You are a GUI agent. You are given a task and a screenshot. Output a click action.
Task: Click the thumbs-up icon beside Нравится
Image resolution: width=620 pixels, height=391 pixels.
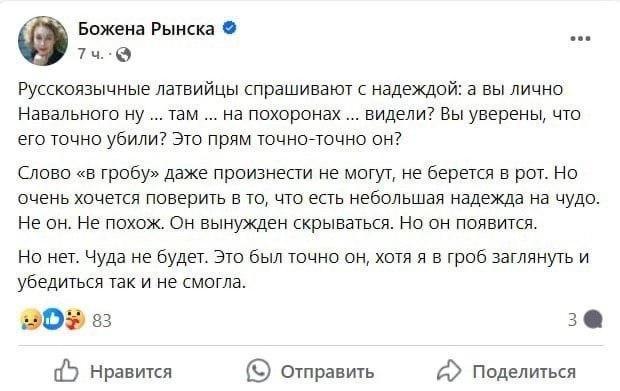point(66,370)
